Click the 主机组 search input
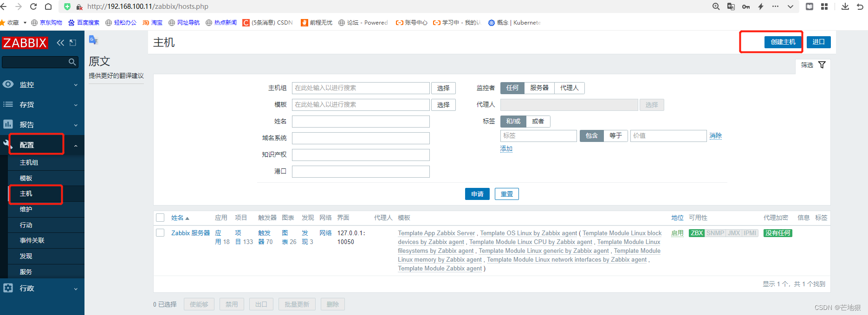Screen dimensions: 868x315 pos(361,88)
